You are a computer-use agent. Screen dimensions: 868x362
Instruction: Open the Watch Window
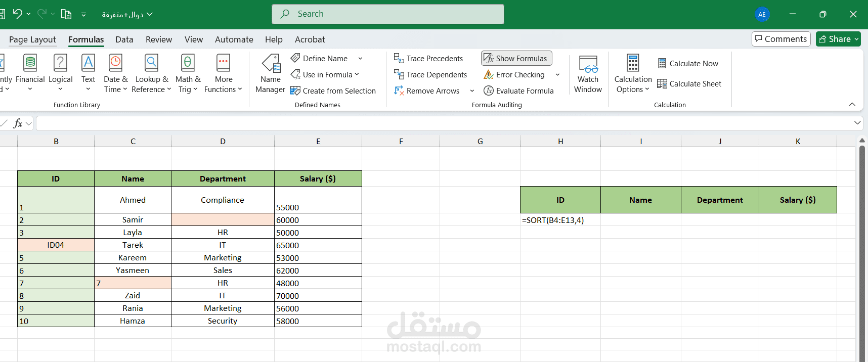588,74
